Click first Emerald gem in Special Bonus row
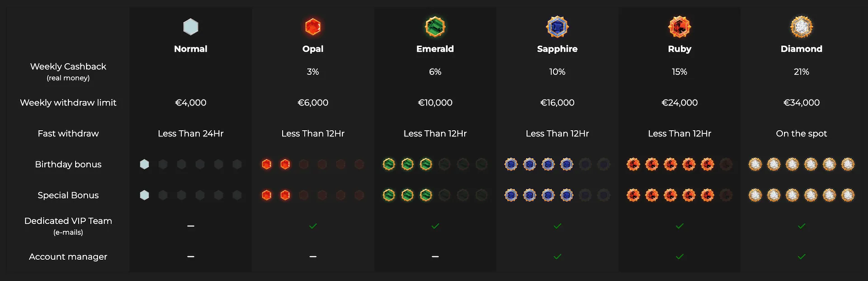868x281 pixels. 389,195
